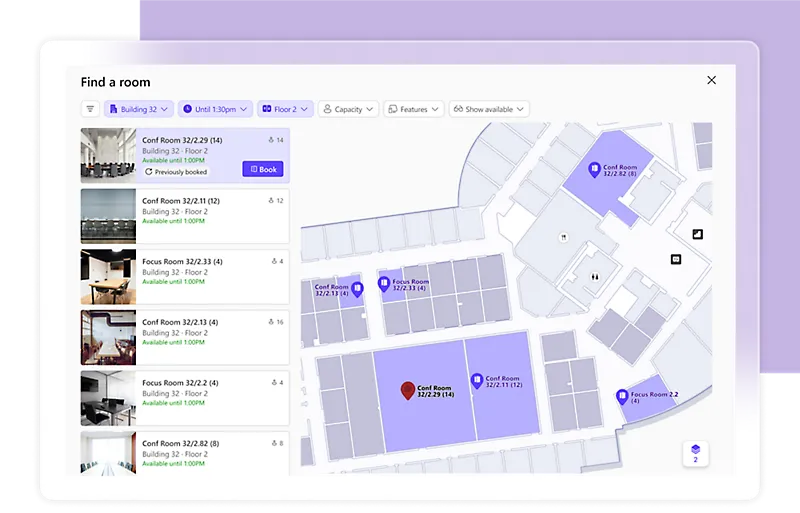800x513 pixels.
Task: Click the filter options icon
Action: tap(91, 109)
